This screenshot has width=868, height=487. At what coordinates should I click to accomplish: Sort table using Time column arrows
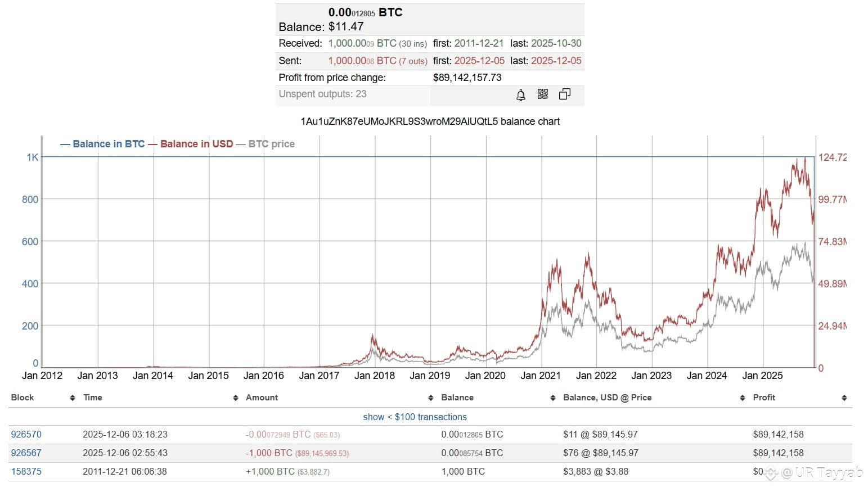point(236,398)
